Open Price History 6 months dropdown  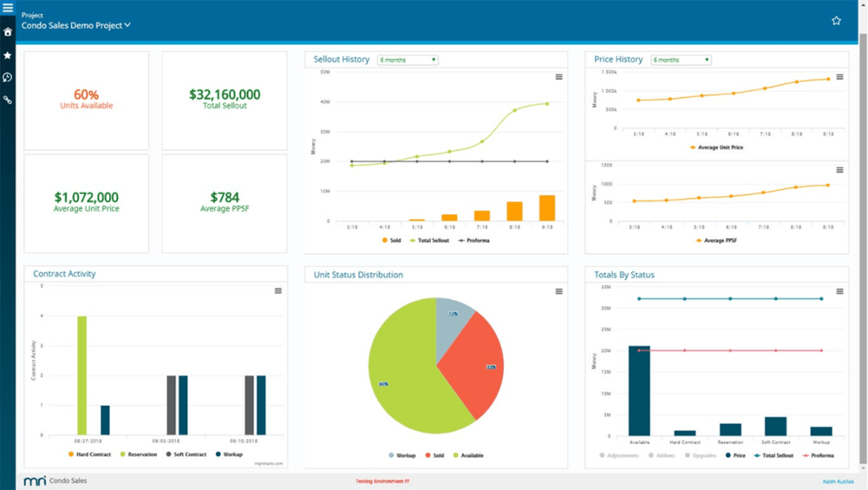pos(681,60)
